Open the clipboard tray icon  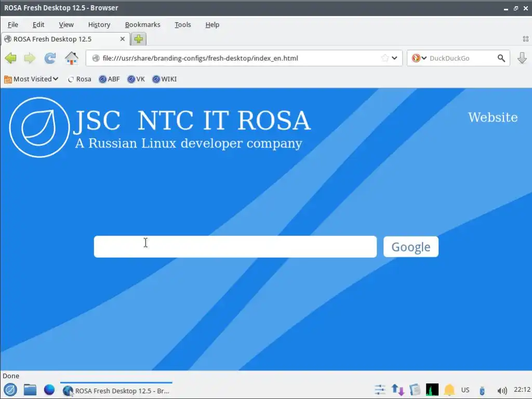[x=415, y=390]
